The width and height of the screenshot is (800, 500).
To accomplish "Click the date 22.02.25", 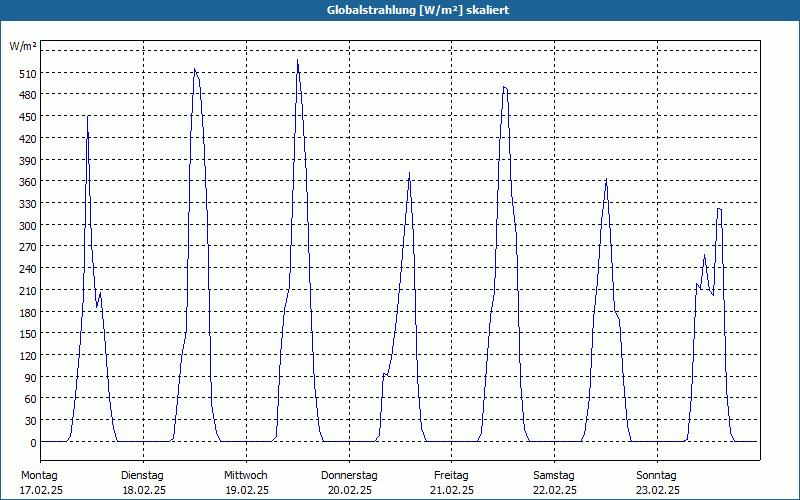I will [x=555, y=490].
